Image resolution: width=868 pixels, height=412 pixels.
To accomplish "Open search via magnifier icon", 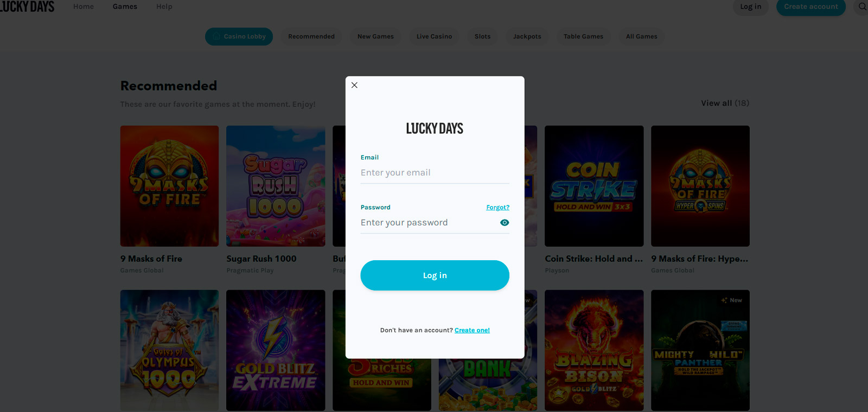I will click(x=862, y=7).
